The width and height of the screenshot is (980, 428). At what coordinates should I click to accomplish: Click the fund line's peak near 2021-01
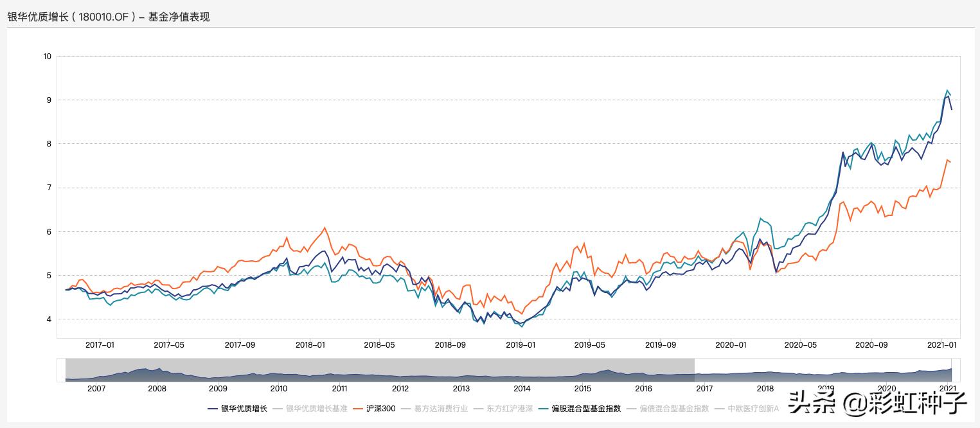point(947,96)
